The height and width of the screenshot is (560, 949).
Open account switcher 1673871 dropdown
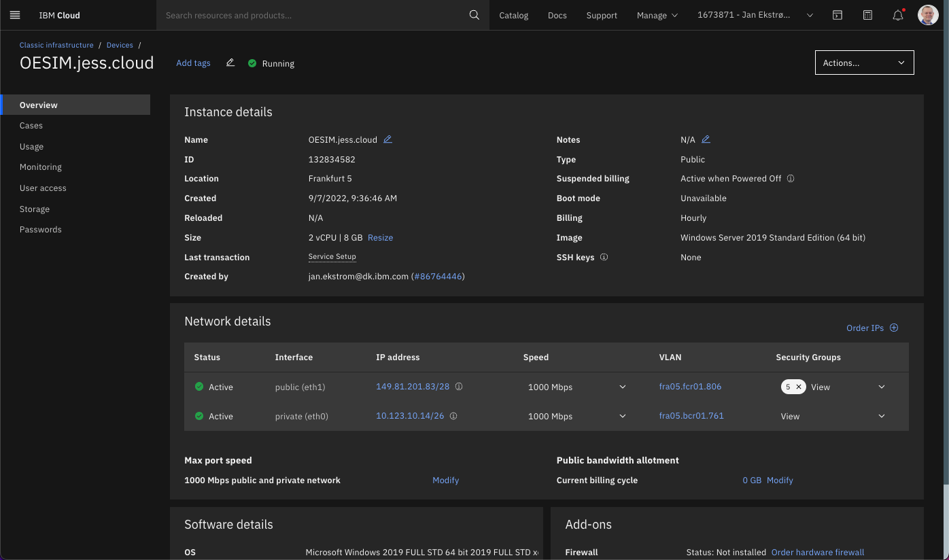click(755, 15)
